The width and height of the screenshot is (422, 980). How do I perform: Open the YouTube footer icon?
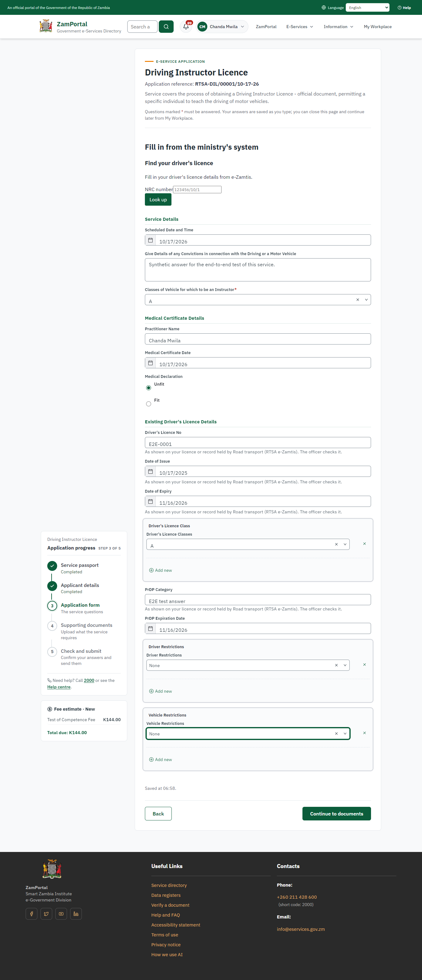[61, 914]
